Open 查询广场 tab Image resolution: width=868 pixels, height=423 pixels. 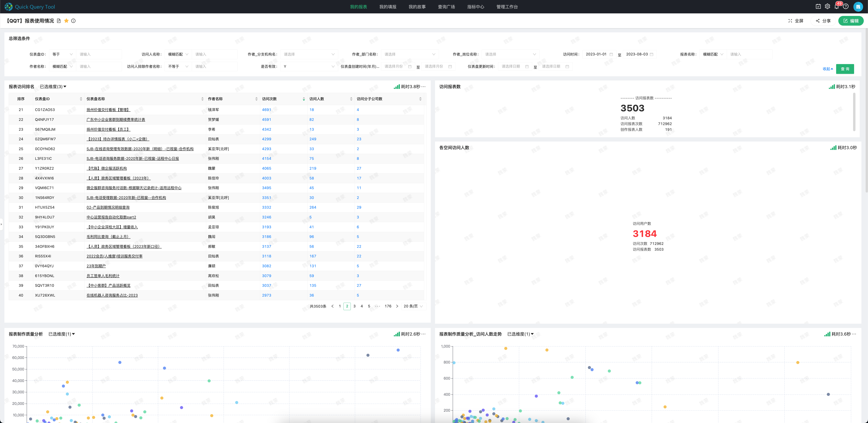coord(446,7)
